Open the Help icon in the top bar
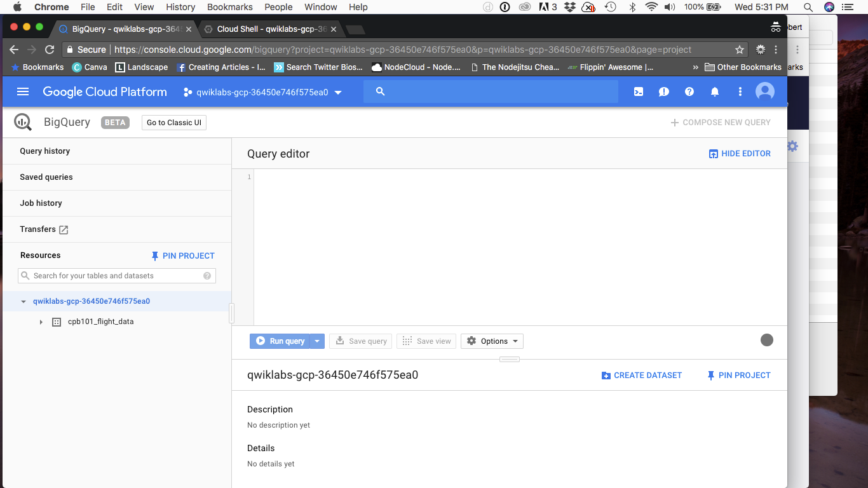This screenshot has width=868, height=488. 689,91
